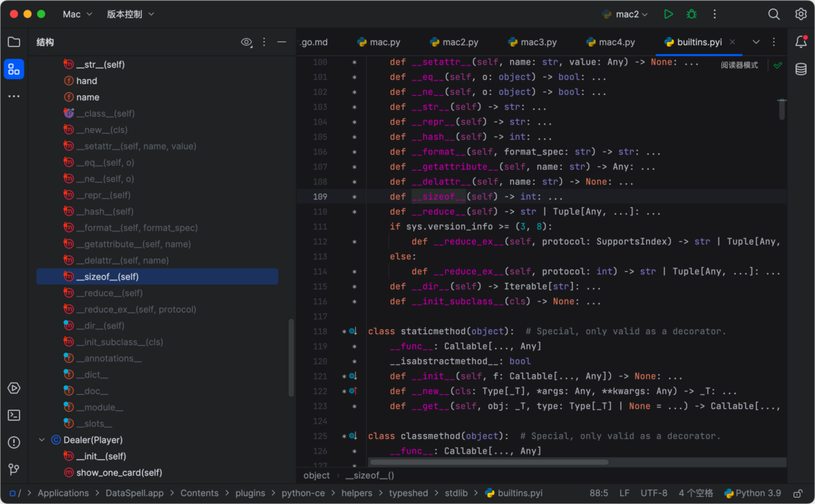815x504 pixels.
Task: Open the Terminal tool window
Action: (14, 415)
